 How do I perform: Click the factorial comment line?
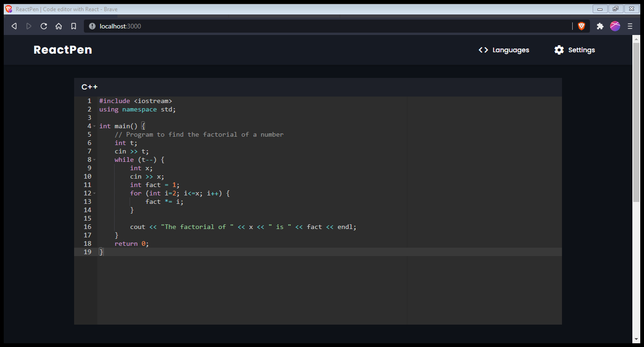[x=199, y=134]
